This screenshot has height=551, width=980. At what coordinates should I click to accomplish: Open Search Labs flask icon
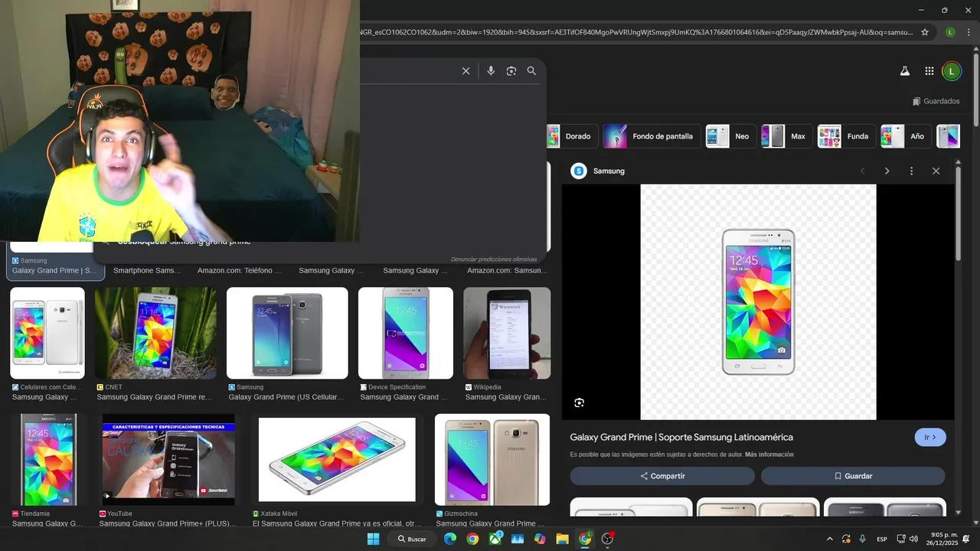tap(904, 71)
